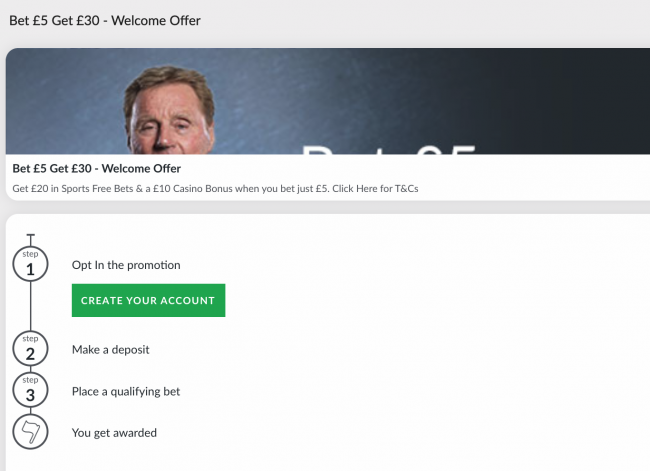
Task: Click the 'You get awarded' step label
Action: [114, 433]
